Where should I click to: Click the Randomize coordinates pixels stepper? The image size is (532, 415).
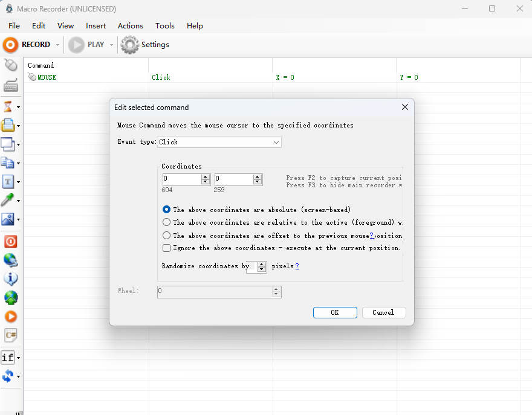(x=262, y=266)
